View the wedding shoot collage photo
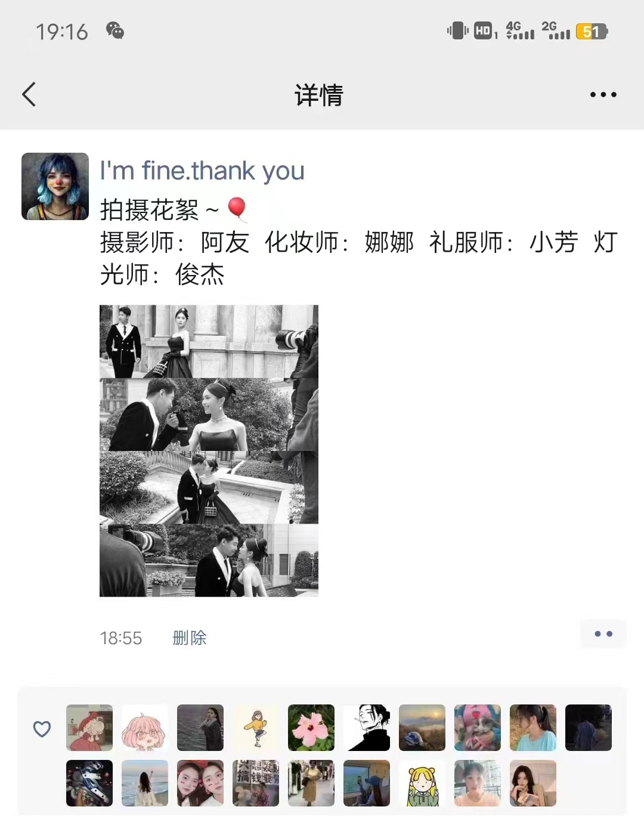This screenshot has width=644, height=816. [x=209, y=451]
